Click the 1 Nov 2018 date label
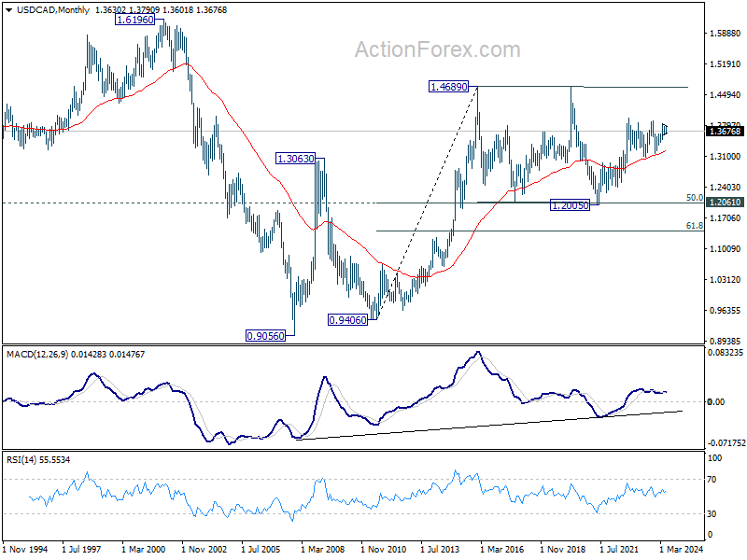Screen dimensions: 747x560 tap(563, 549)
